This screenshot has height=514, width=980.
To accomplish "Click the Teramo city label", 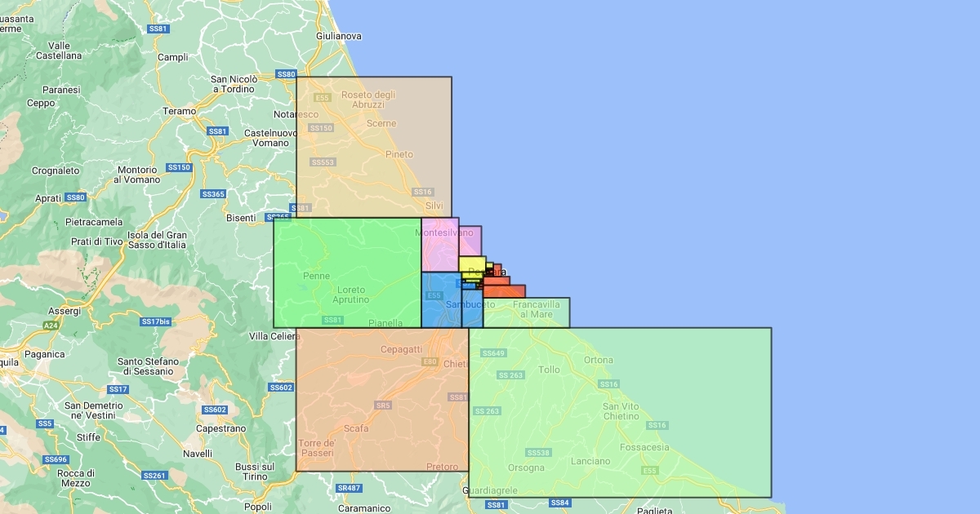I will [180, 111].
